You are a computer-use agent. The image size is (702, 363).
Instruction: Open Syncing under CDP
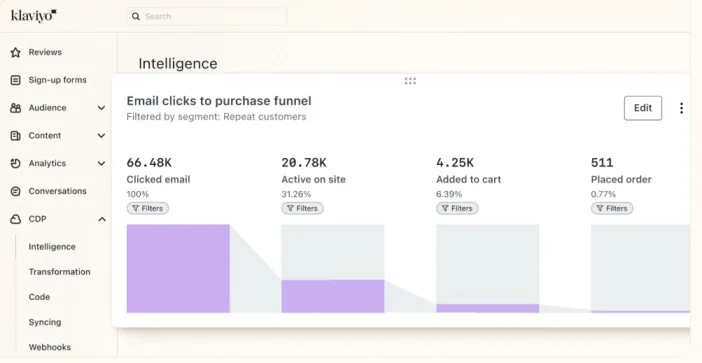point(45,322)
